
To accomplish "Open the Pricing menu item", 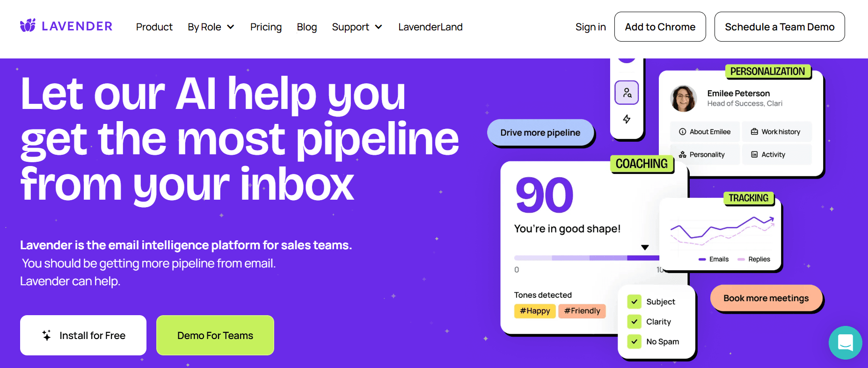I will click(x=266, y=27).
